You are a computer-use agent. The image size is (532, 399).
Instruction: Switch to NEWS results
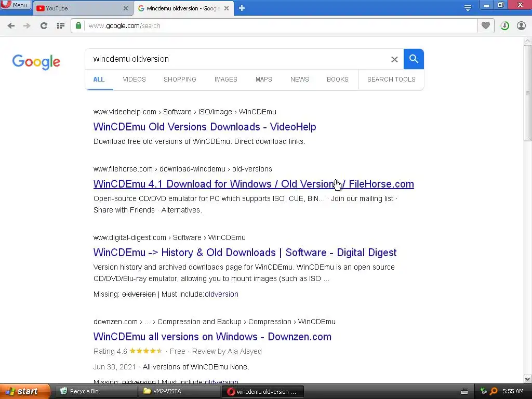pos(300,79)
